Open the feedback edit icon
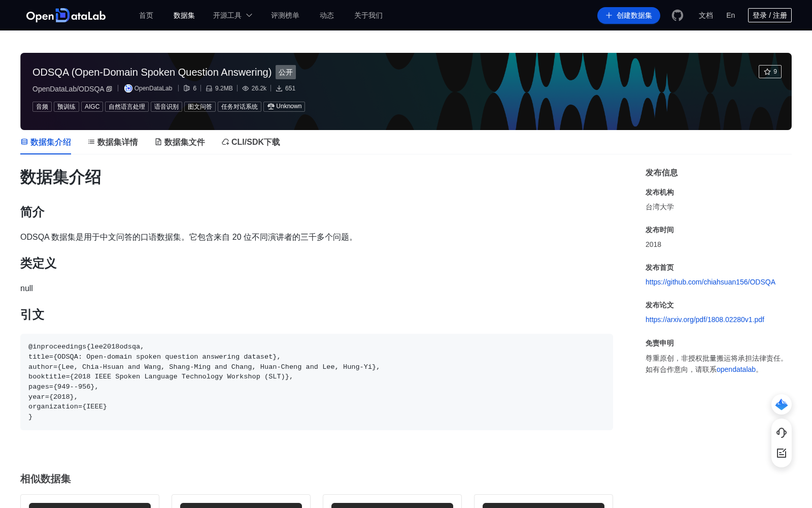The image size is (812, 508). 782,453
